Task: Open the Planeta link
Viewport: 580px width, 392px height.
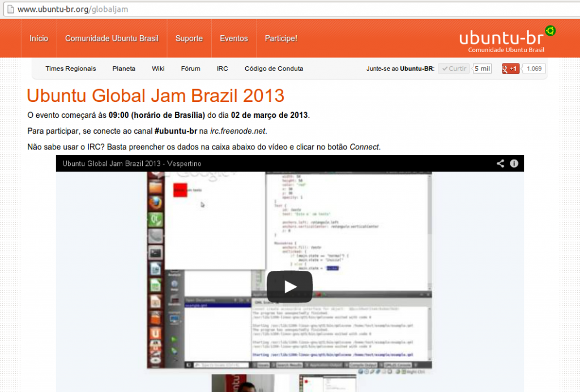Action: (x=124, y=69)
